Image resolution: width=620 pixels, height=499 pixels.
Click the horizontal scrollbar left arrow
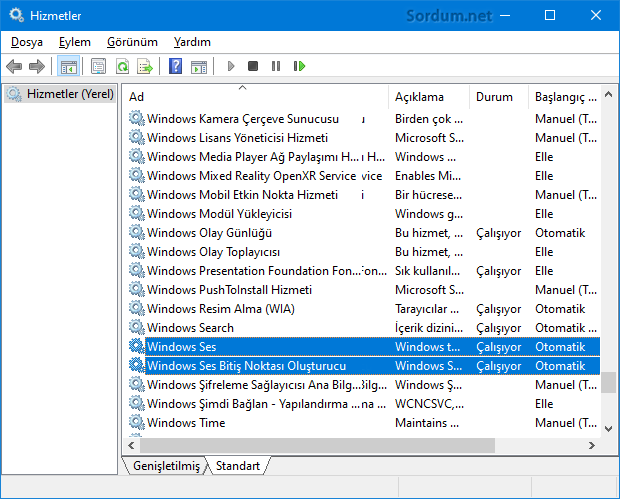(x=132, y=446)
